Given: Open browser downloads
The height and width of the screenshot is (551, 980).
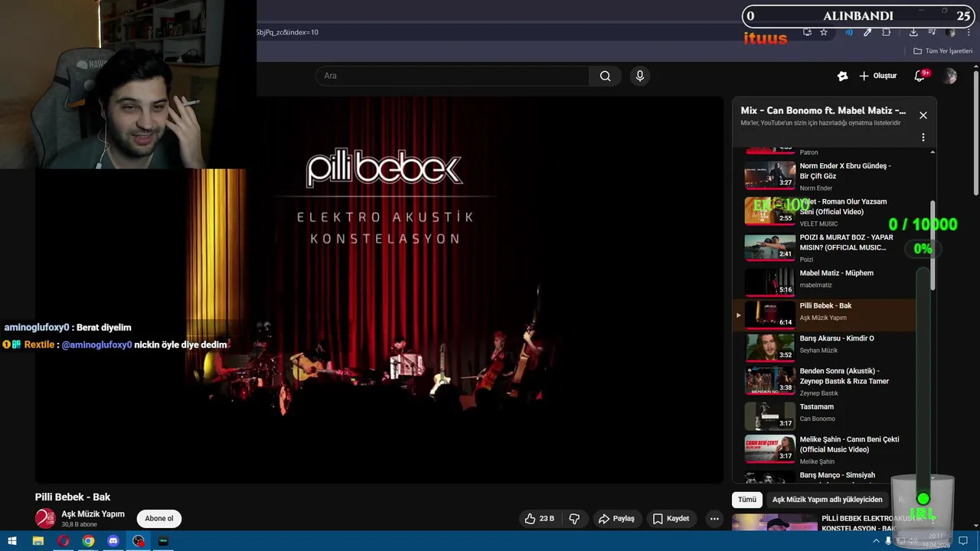Looking at the screenshot, I should (x=913, y=32).
